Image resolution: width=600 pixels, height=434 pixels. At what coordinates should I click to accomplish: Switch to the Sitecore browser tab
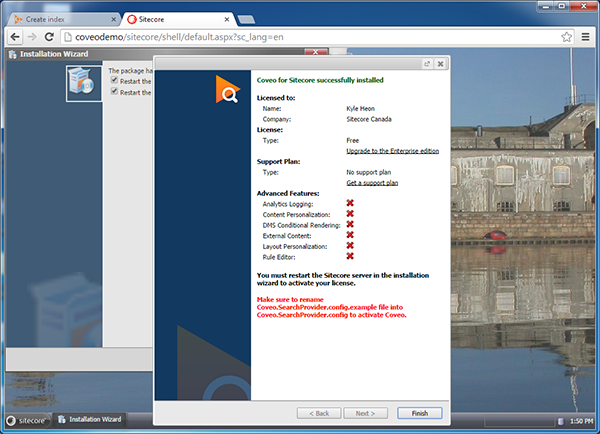tap(178, 19)
